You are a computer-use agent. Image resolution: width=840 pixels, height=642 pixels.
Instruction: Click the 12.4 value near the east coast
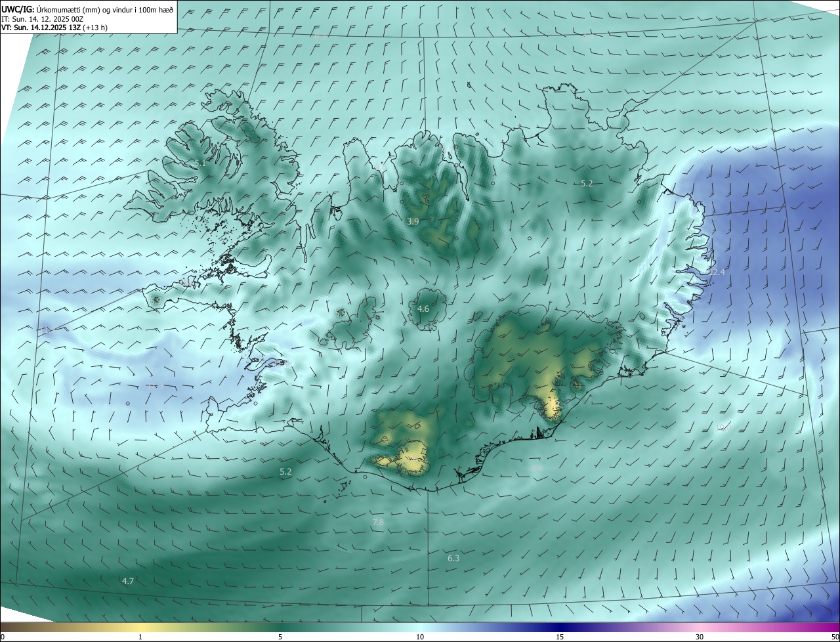pos(717,272)
